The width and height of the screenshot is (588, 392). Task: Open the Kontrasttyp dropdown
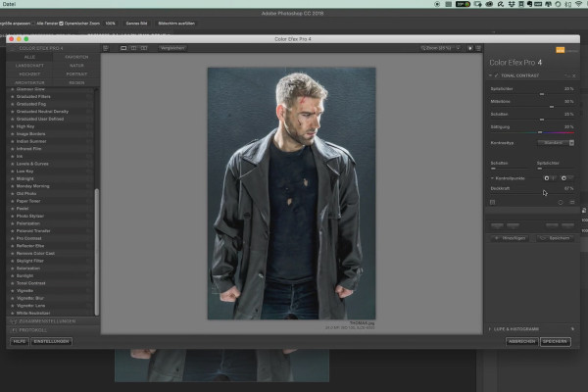pyautogui.click(x=556, y=143)
